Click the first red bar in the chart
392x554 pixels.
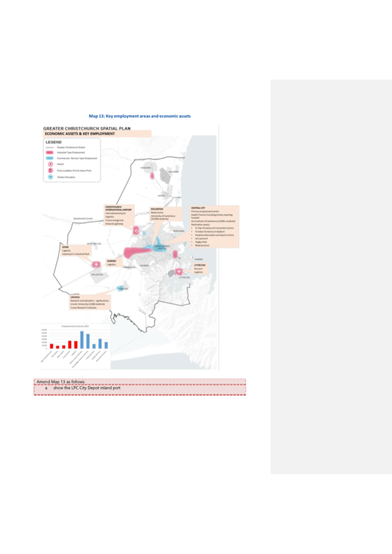tap(52, 346)
